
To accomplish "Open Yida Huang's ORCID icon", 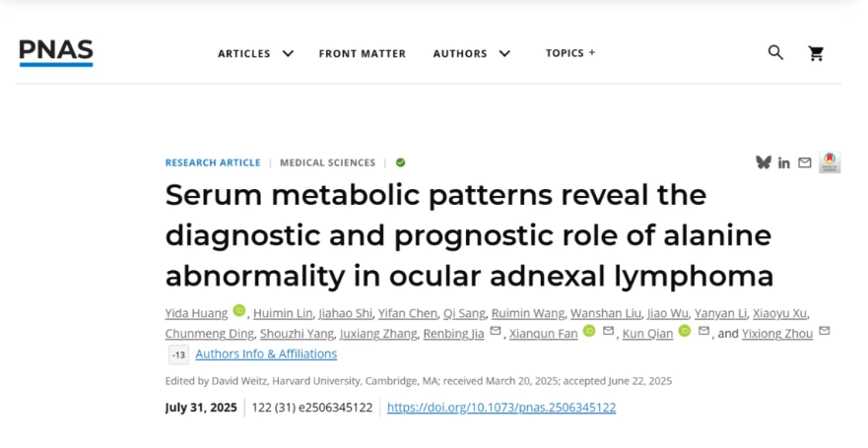I will point(238,312).
